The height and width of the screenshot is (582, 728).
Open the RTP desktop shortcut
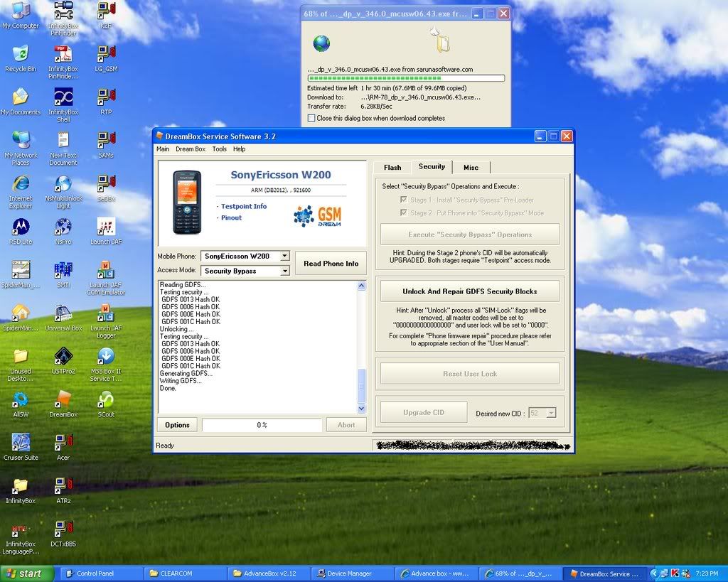(107, 101)
